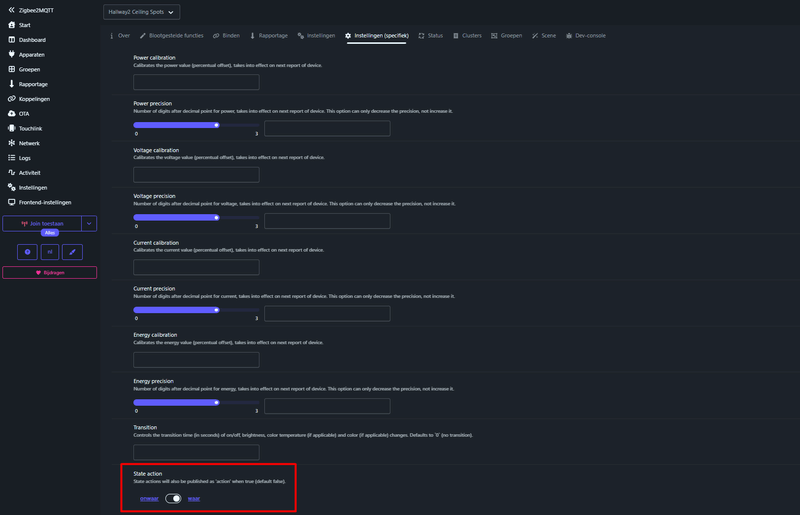This screenshot has height=515, width=800.
Task: Click the Power precision slider
Action: point(196,125)
